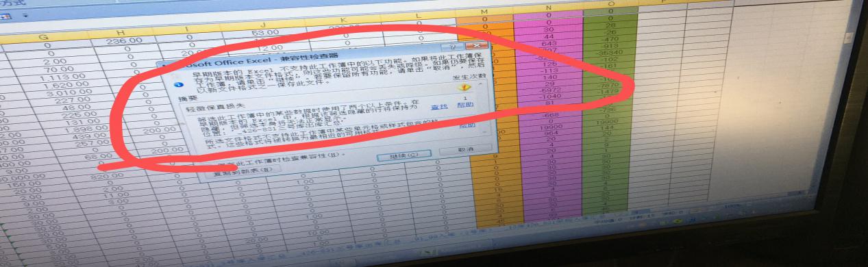Select cell containing 53.00
The image size is (868, 267).
click(265, 34)
